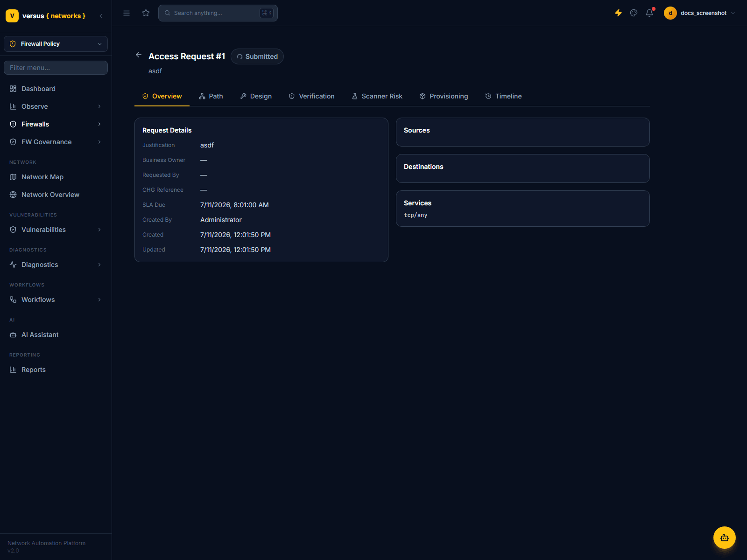Collapse the sidebar with the chevron
This screenshot has height=560, width=747.
(x=101, y=16)
